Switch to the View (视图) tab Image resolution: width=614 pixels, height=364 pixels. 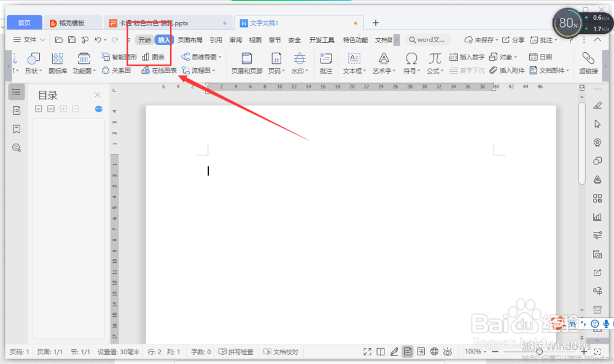[x=255, y=40]
